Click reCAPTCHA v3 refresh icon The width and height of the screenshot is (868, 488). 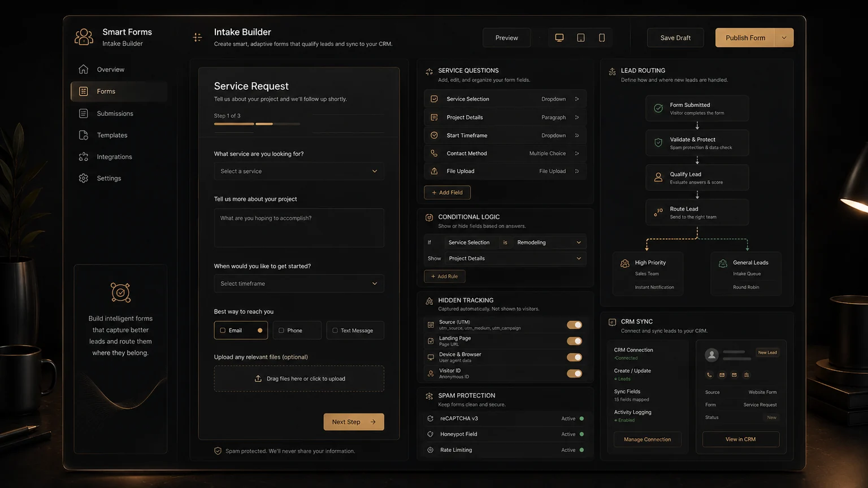[x=431, y=419]
